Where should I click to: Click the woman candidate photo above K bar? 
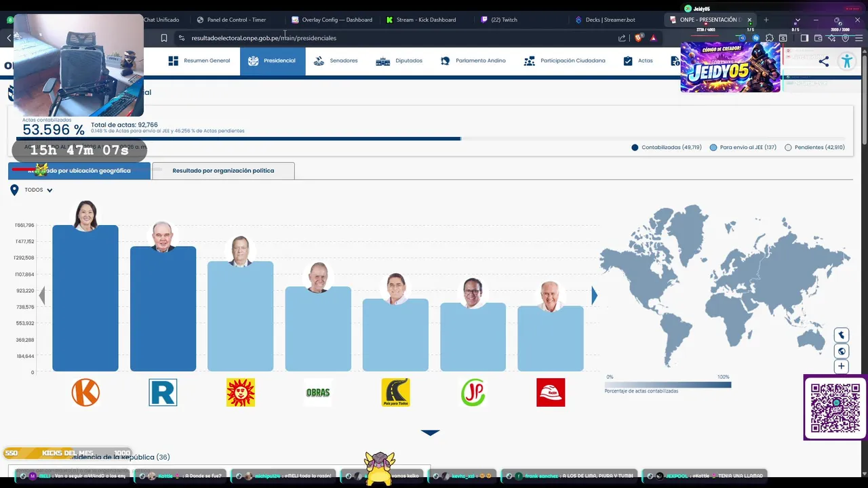tap(85, 216)
